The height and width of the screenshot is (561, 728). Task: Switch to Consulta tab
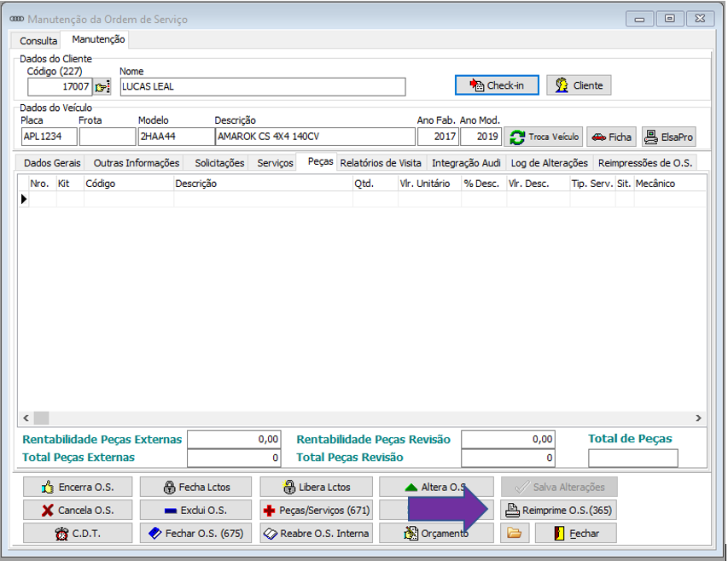tap(38, 41)
